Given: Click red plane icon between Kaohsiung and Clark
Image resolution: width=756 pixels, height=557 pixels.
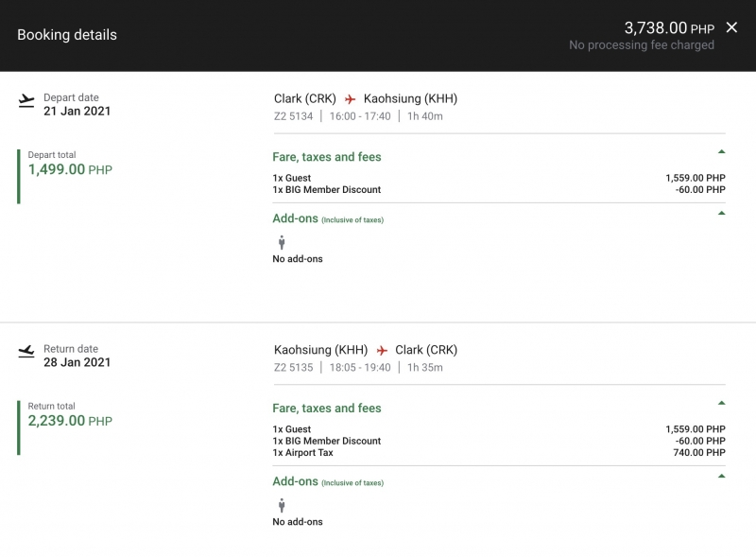Looking at the screenshot, I should [x=382, y=350].
